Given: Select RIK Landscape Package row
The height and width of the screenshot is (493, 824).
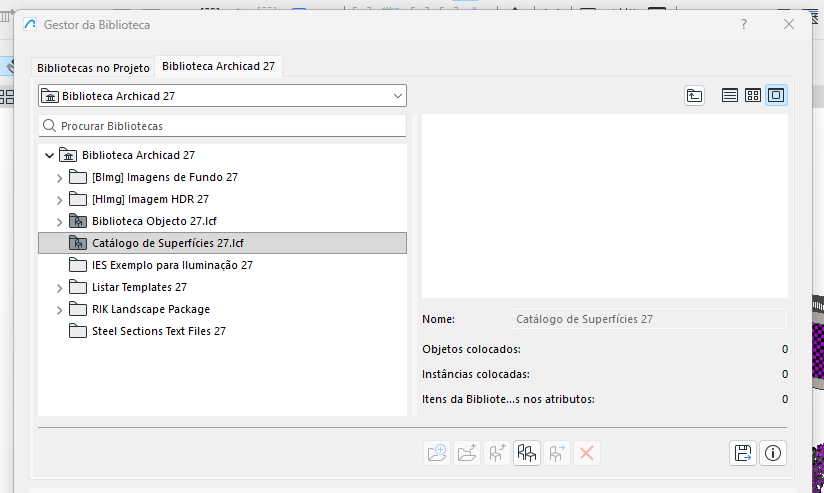Looking at the screenshot, I should pos(222,309).
